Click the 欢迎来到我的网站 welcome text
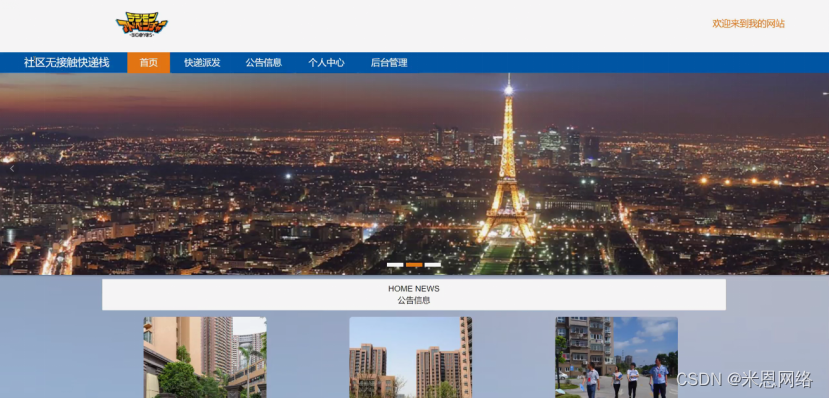Image resolution: width=829 pixels, height=398 pixels. point(748,24)
